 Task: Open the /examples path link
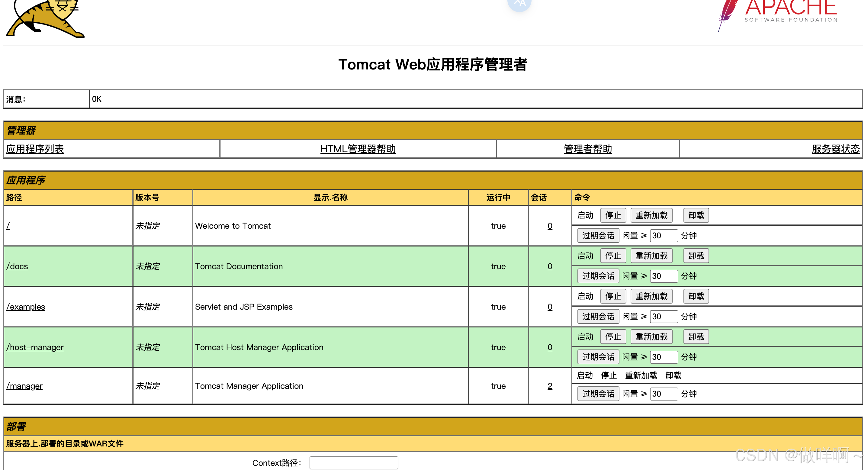click(26, 307)
